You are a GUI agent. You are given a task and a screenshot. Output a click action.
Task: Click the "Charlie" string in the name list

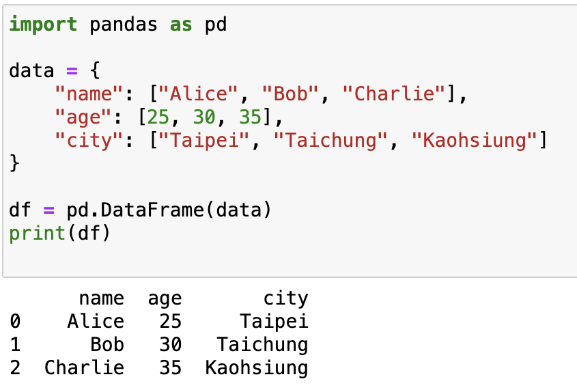tap(394, 94)
